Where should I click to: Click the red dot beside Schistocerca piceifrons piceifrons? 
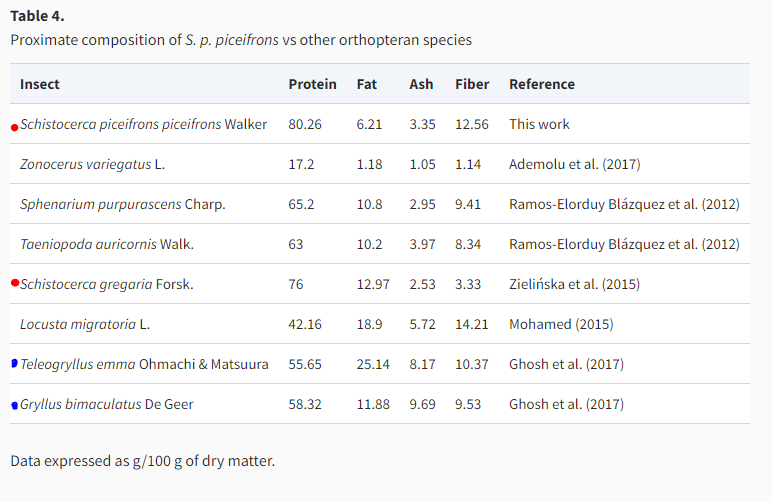(14, 127)
